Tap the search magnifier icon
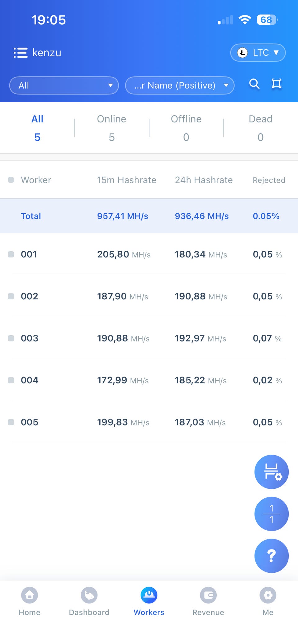The width and height of the screenshot is (298, 644). [254, 84]
